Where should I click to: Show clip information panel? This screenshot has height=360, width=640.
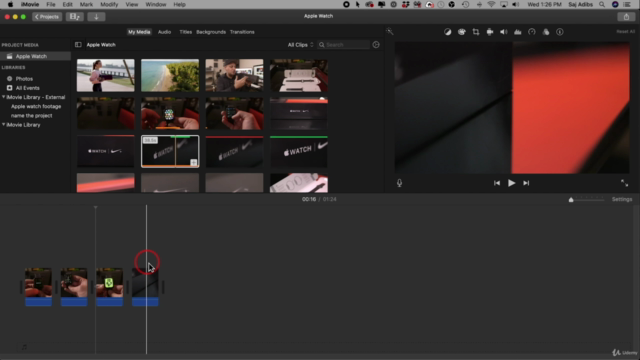pos(560,32)
